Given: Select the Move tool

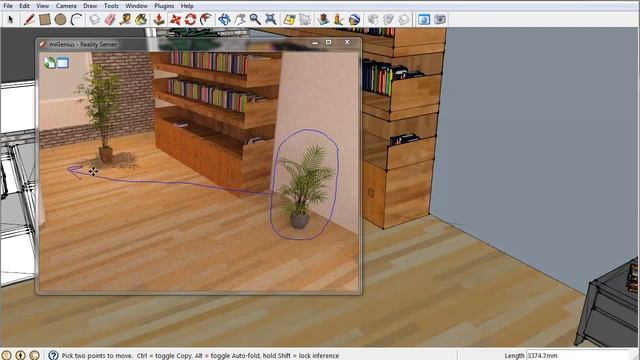Looking at the screenshot, I should (175, 19).
